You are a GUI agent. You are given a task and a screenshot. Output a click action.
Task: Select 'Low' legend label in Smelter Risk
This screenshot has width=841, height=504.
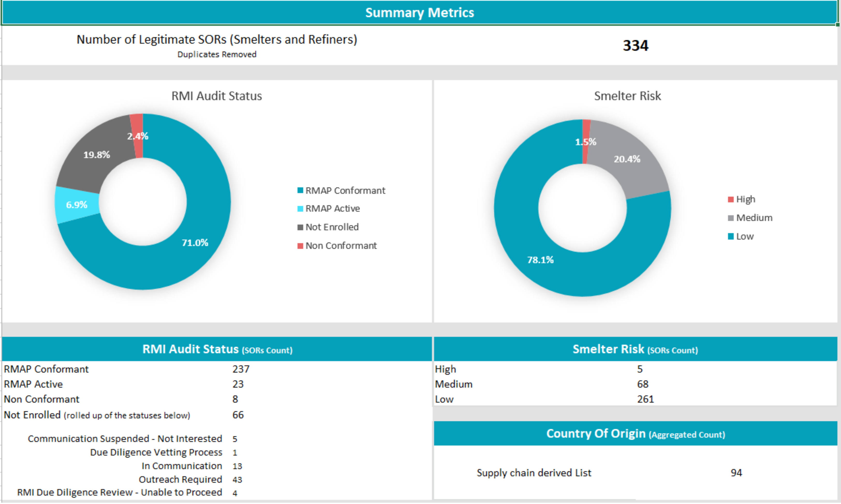click(745, 236)
